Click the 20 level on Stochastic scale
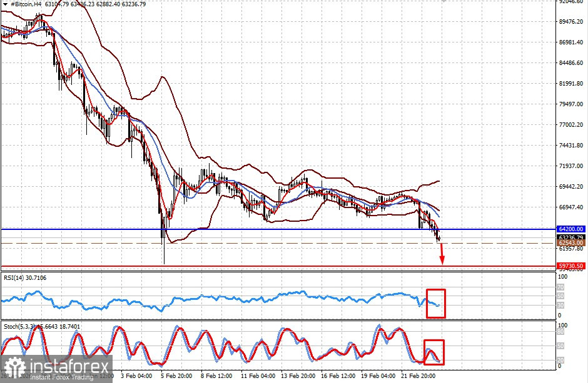Image resolution: width=588 pixels, height=383 pixels. [560, 360]
